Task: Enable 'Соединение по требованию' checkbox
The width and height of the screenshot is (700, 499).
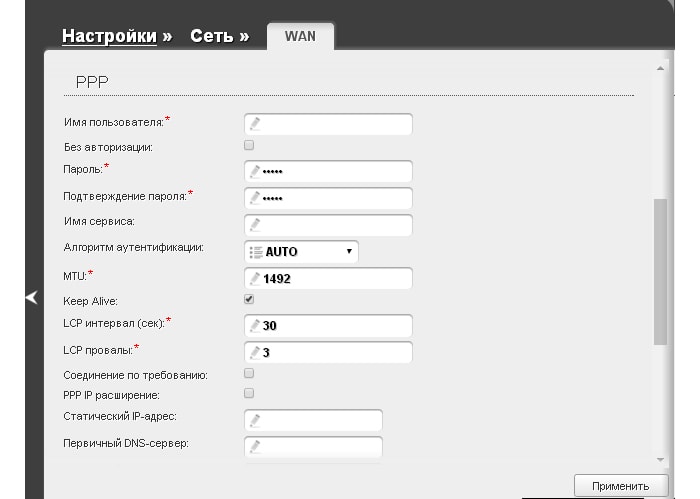Action: point(249,373)
